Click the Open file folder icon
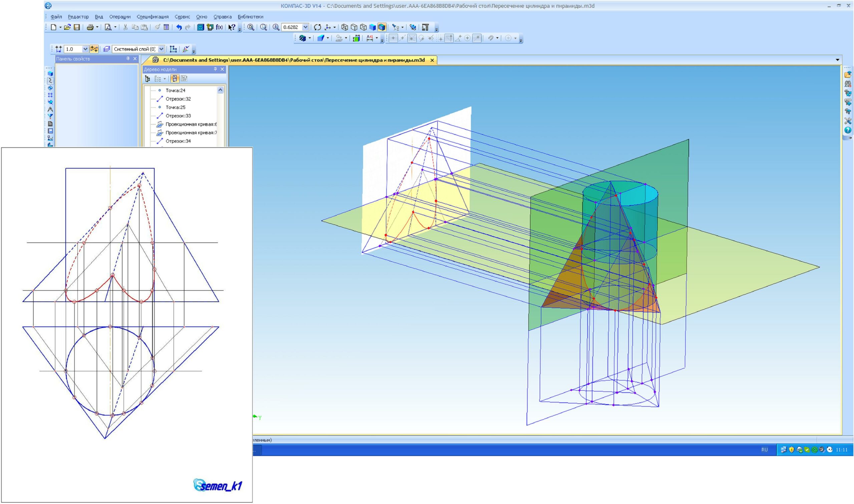The height and width of the screenshot is (504, 854). [x=67, y=27]
